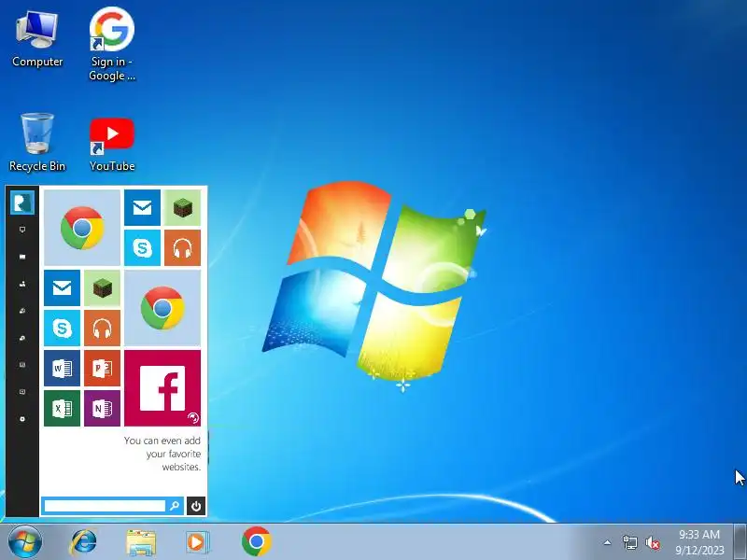This screenshot has width=747, height=560.
Task: Open Internet Explorer from the taskbar
Action: (x=83, y=542)
